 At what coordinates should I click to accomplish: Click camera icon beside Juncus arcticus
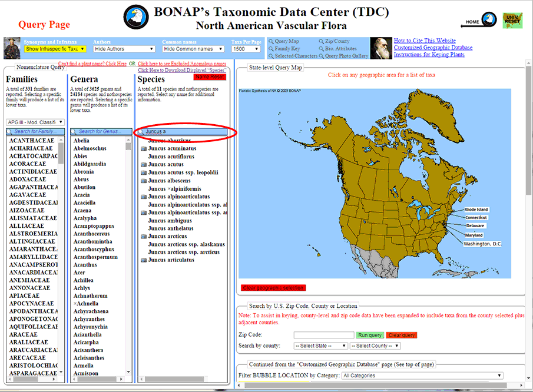coord(144,237)
